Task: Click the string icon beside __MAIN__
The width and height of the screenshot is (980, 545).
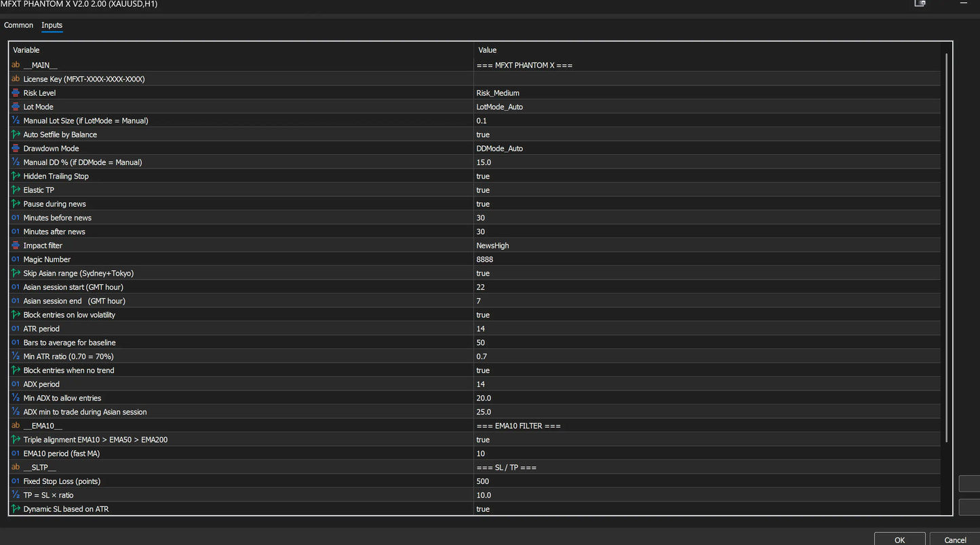Action: [16, 65]
